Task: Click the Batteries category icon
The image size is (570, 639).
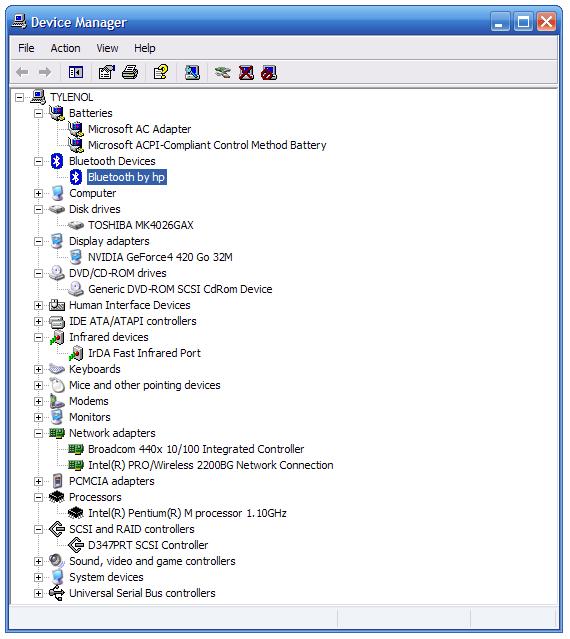Action: [57, 113]
